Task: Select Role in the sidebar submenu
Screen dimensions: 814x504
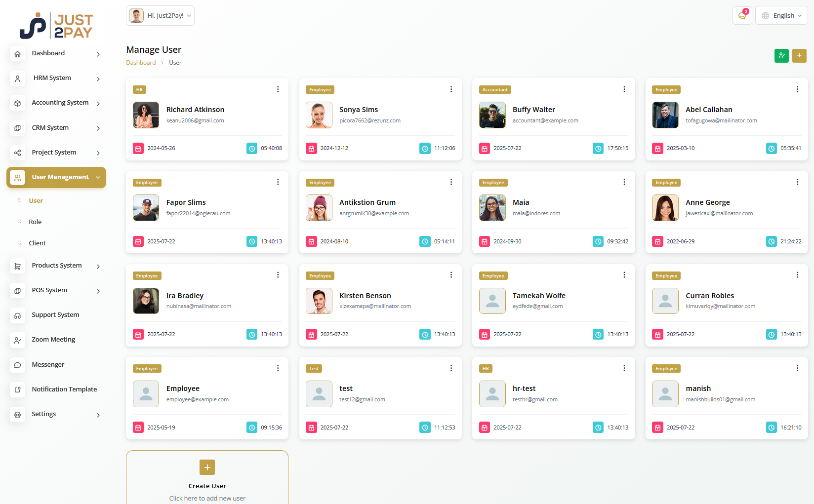Action: coord(35,222)
